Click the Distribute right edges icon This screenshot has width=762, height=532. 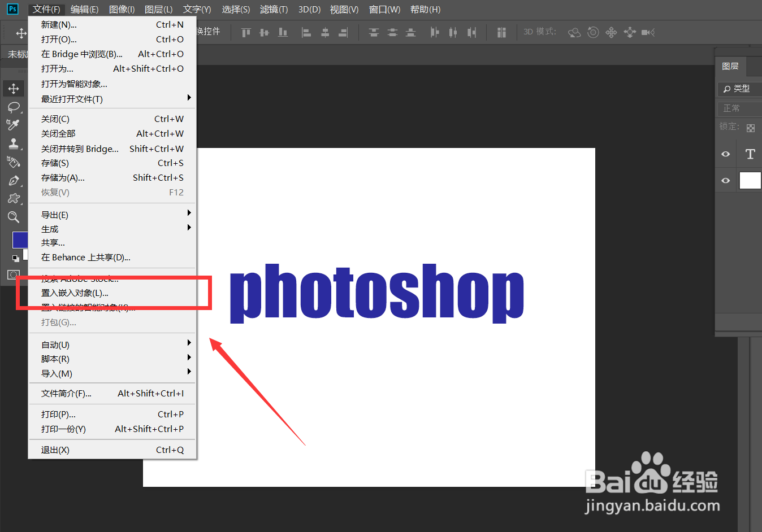click(x=471, y=32)
